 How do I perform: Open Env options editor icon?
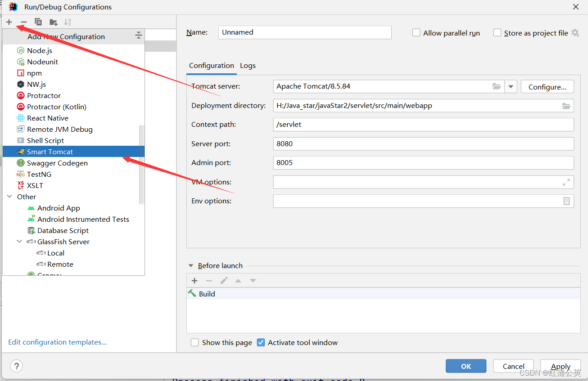(x=567, y=201)
